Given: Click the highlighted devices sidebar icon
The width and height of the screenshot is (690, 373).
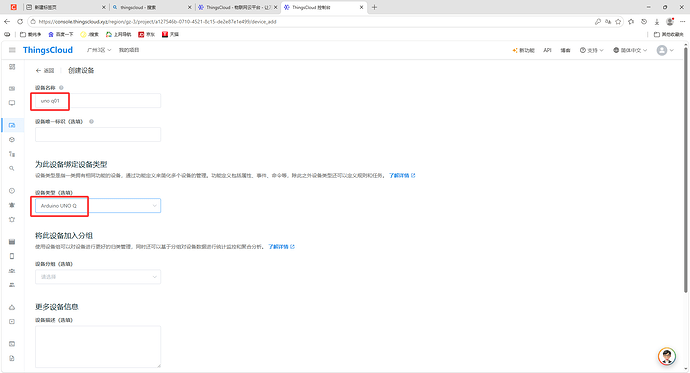Looking at the screenshot, I should [12, 125].
